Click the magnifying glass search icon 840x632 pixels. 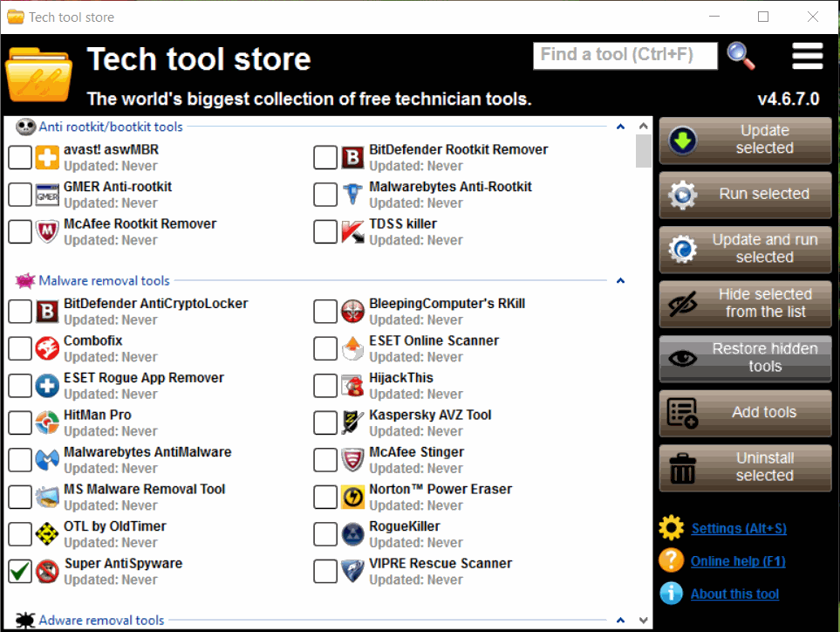tap(741, 55)
